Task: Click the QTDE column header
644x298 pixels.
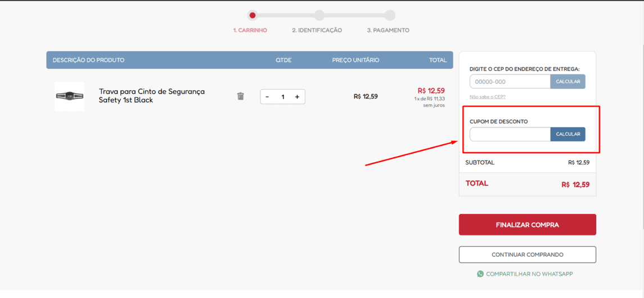Action: point(283,60)
